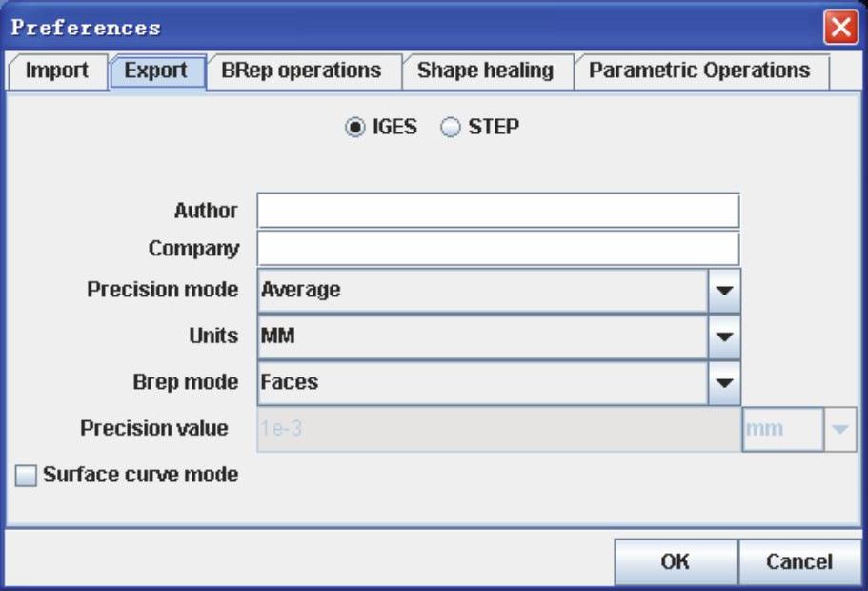
Task: Open the BRep operations tab
Action: click(x=301, y=71)
